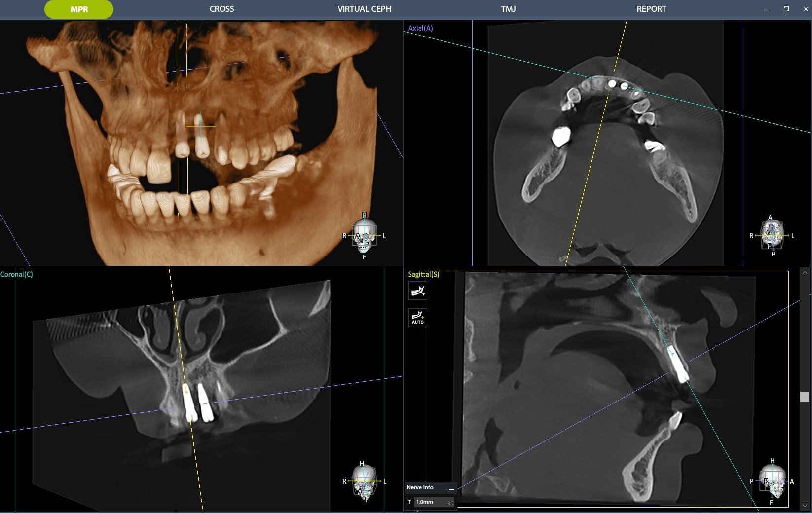The height and width of the screenshot is (513, 812).
Task: Open the VIRTUAL CEPH tab
Action: [365, 9]
